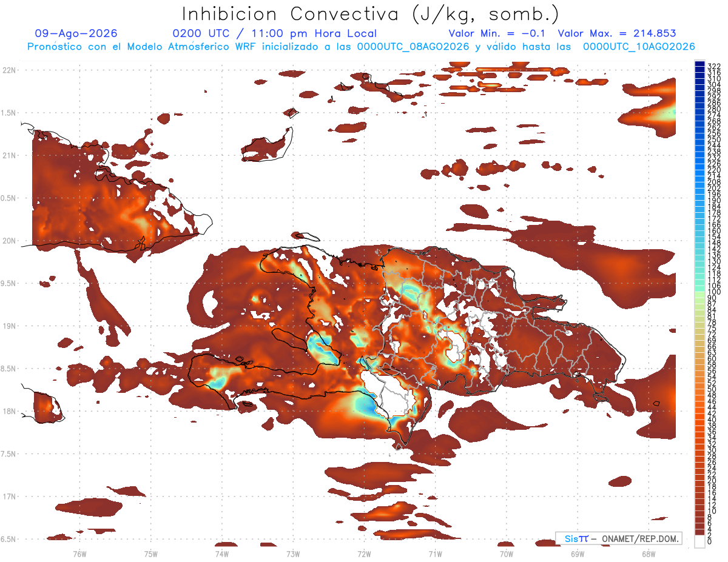Click the '1.5N' latitude label
The width and height of the screenshot is (728, 562).
[x=8, y=113]
